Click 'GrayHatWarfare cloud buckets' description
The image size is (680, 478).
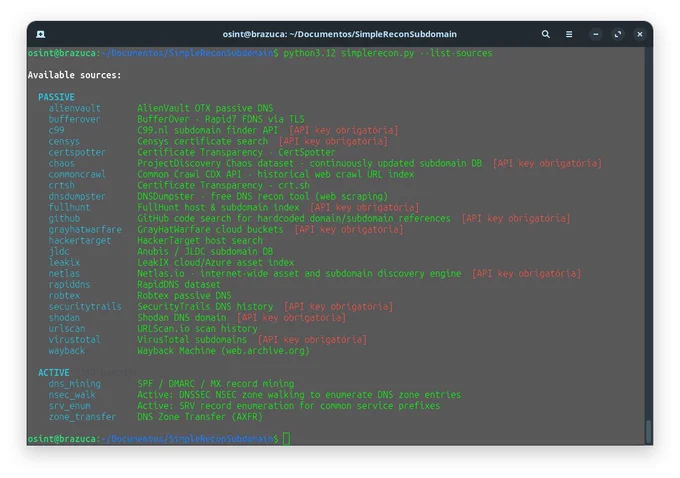[x=210, y=229]
